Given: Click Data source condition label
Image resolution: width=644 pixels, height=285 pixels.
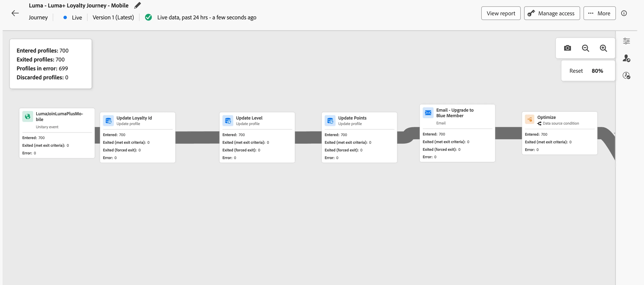Looking at the screenshot, I should pyautogui.click(x=561, y=123).
